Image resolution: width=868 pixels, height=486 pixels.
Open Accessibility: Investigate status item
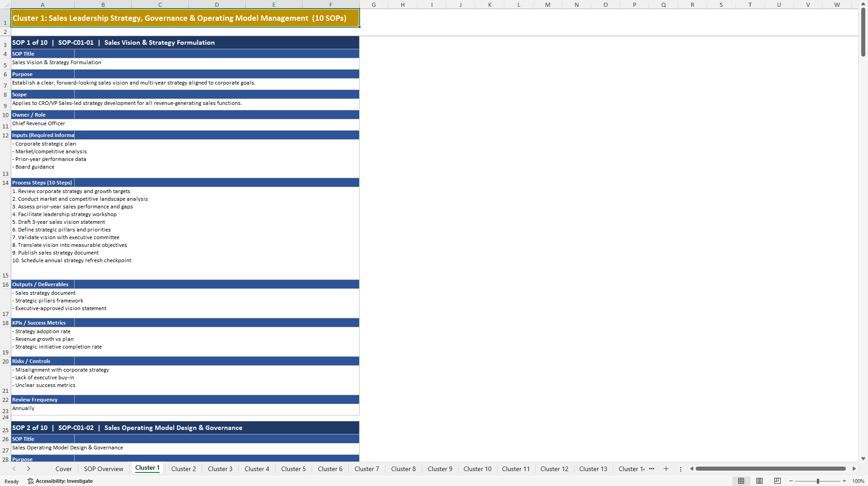(x=60, y=481)
